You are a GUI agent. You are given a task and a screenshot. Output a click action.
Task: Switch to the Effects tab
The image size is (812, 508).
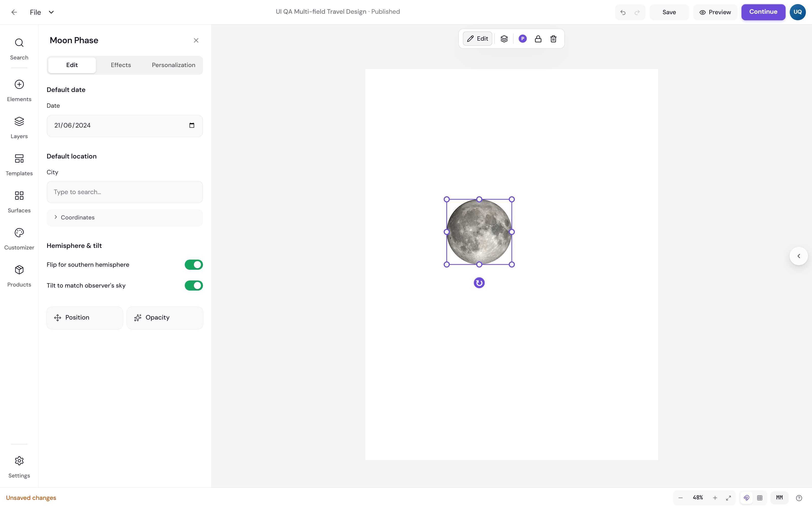tap(121, 65)
